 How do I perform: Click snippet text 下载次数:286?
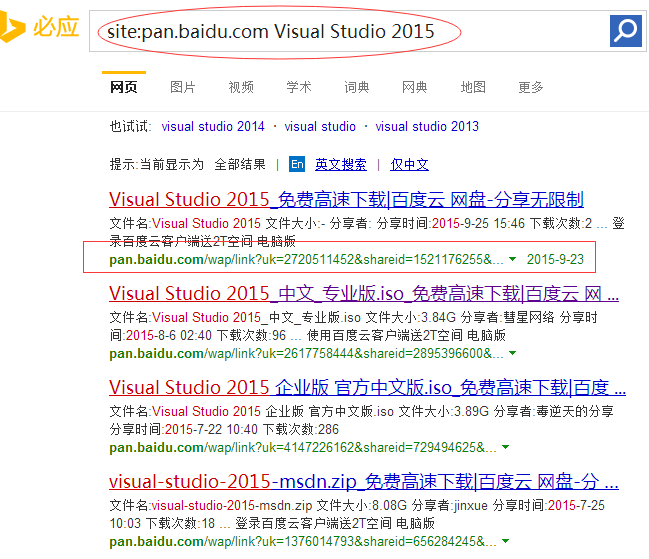(301, 429)
